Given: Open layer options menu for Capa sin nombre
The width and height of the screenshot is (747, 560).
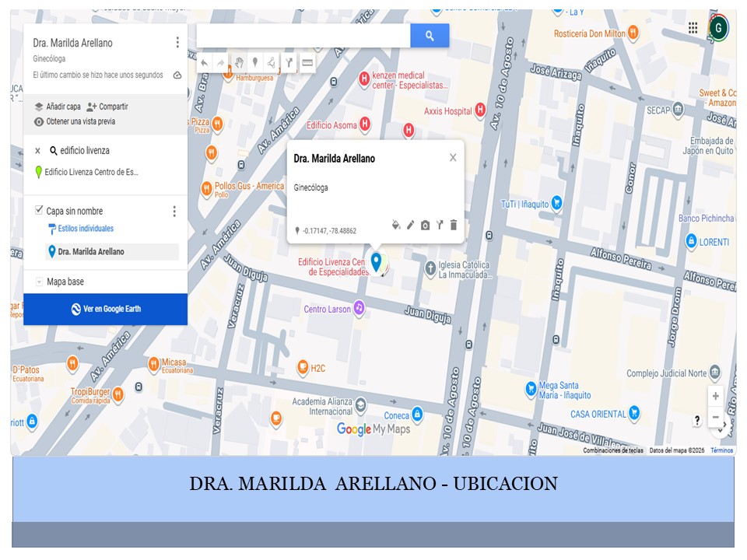Looking at the screenshot, I should pyautogui.click(x=174, y=211).
